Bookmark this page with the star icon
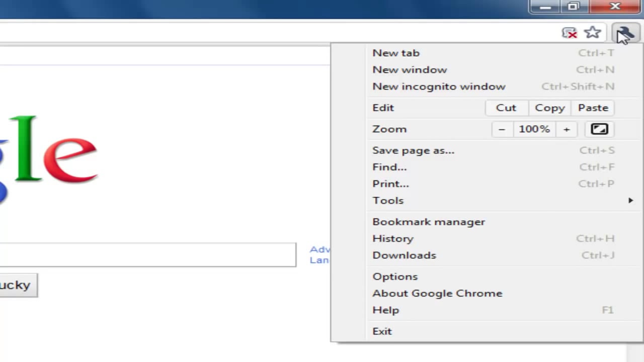 click(x=593, y=33)
